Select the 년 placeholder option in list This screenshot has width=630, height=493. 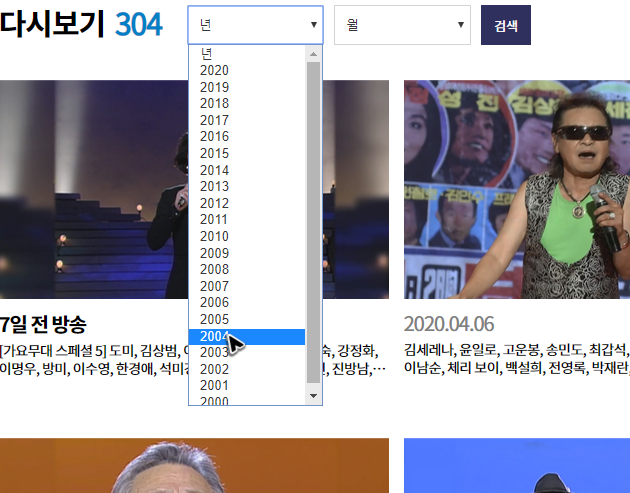247,54
